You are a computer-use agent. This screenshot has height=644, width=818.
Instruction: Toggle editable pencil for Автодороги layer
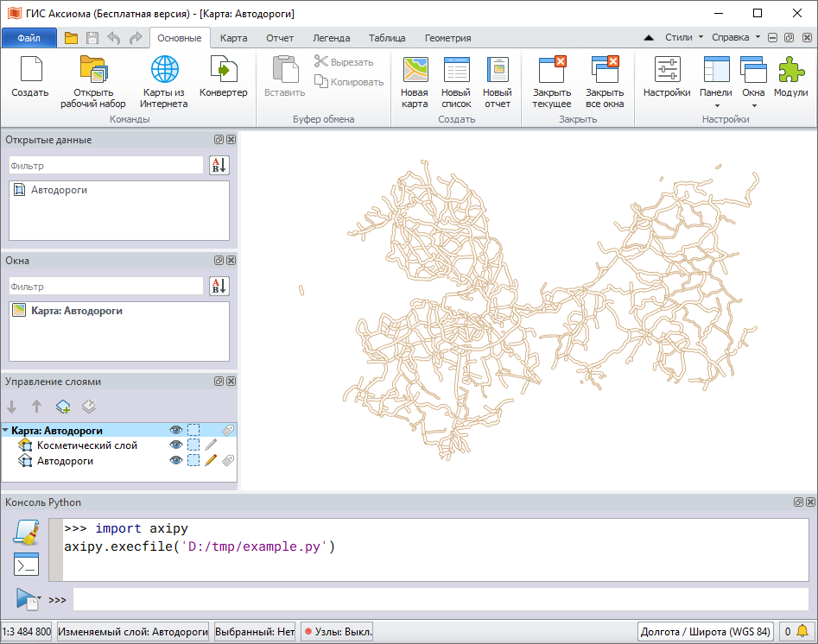point(211,461)
